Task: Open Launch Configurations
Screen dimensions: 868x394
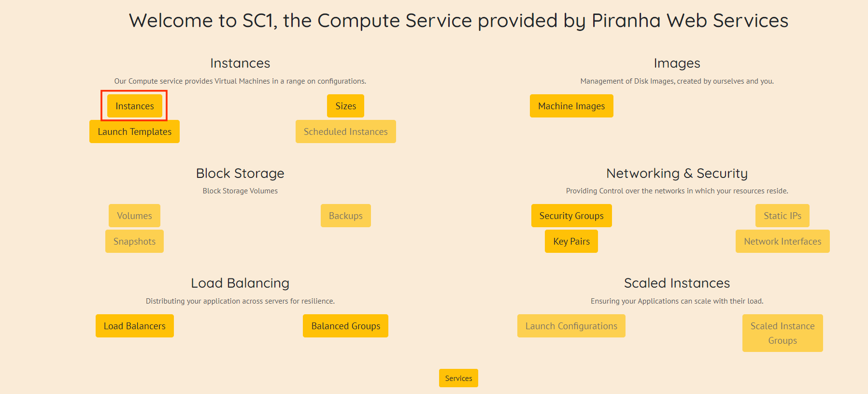Action: pyautogui.click(x=571, y=326)
